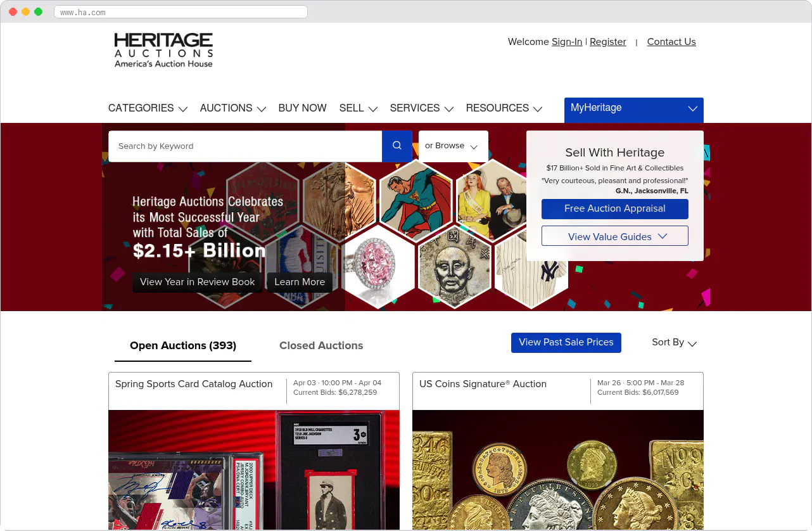Open the US Coins Signature Auction thumbnail
The width and height of the screenshot is (812, 531).
[557, 470]
